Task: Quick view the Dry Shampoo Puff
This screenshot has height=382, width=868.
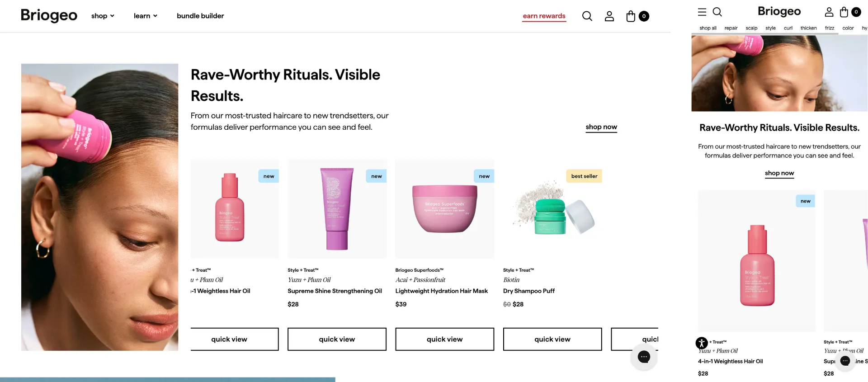Action: point(552,339)
